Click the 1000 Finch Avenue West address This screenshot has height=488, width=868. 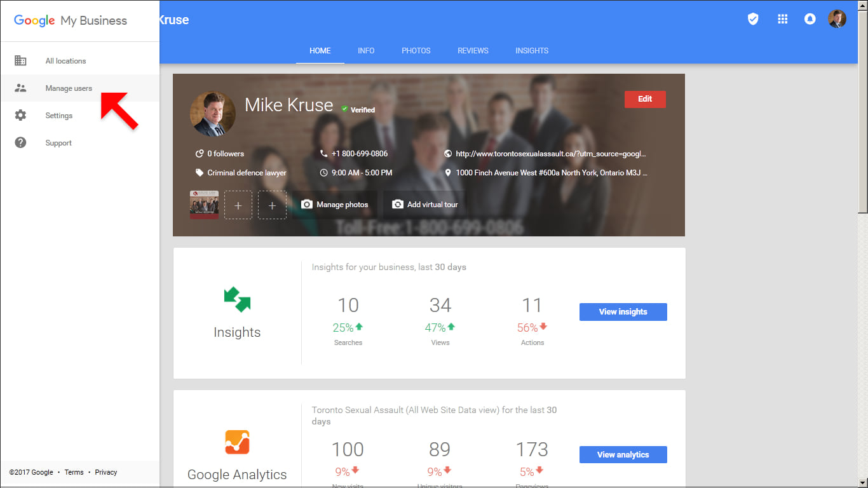[x=552, y=173]
